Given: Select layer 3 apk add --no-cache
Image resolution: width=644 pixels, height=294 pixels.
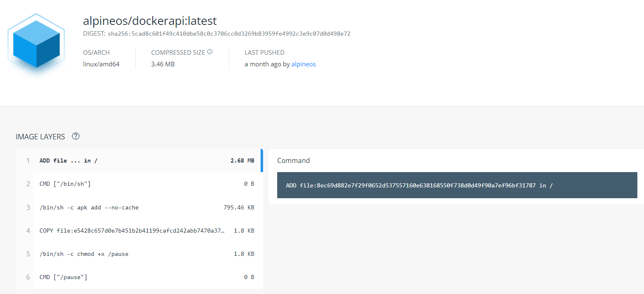Looking at the screenshot, I should point(89,207).
